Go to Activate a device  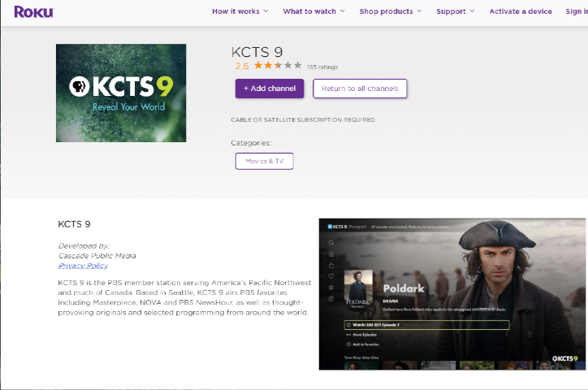521,11
